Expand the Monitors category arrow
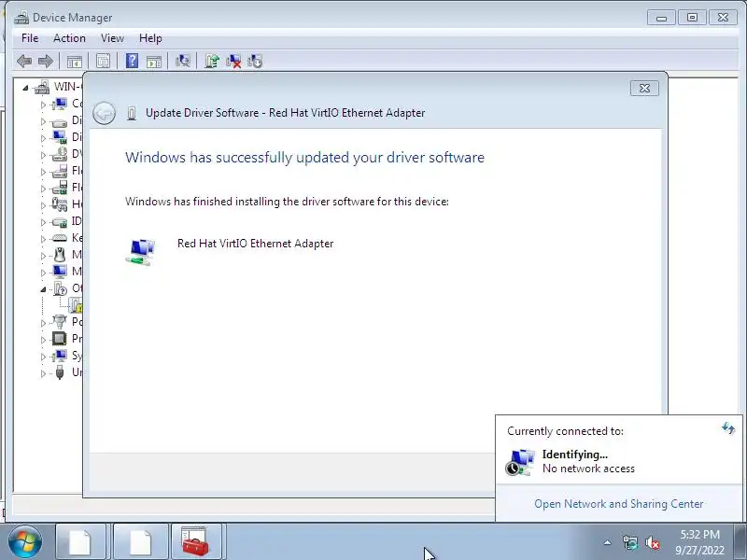The height and width of the screenshot is (560, 747). (43, 273)
